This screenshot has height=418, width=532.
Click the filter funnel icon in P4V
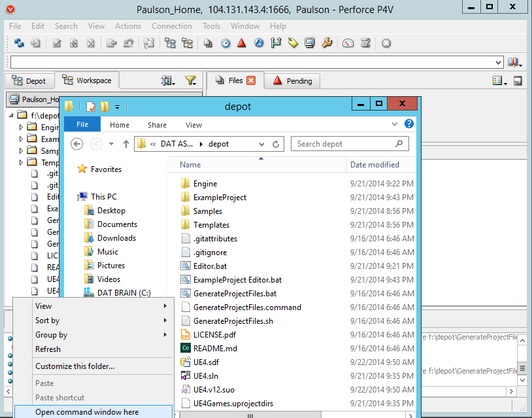click(190, 80)
